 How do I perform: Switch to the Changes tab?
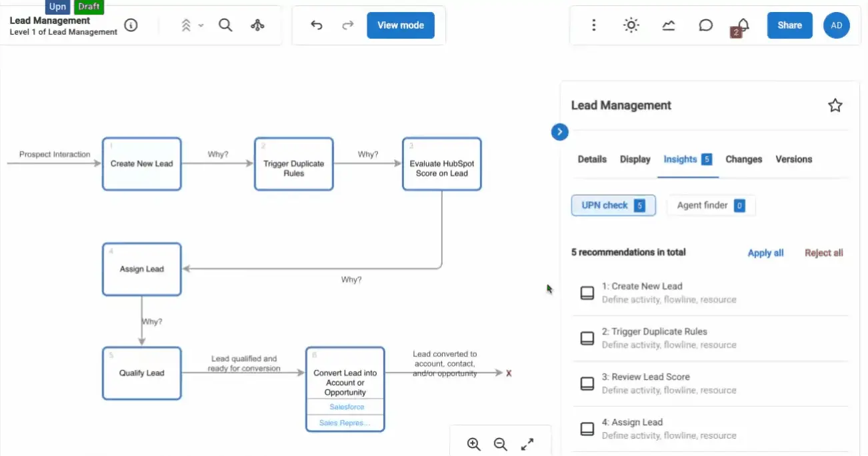(x=743, y=159)
